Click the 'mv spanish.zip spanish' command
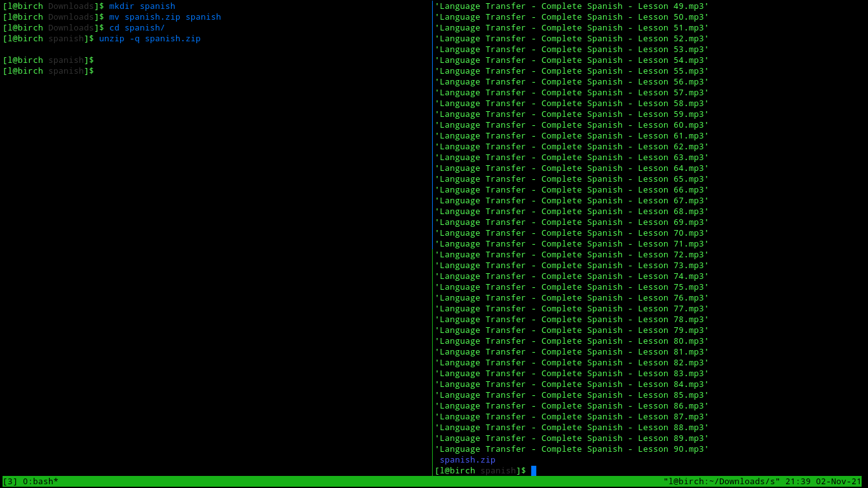 pyautogui.click(x=165, y=17)
